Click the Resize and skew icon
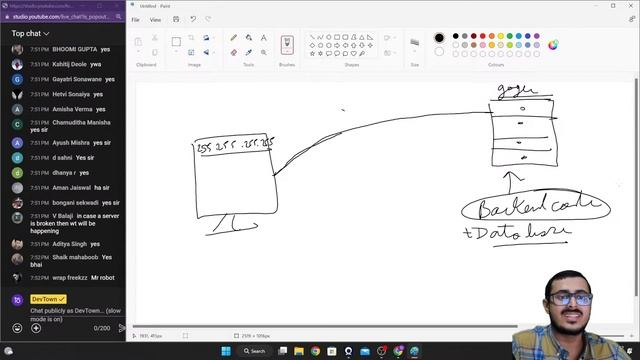 click(191, 53)
